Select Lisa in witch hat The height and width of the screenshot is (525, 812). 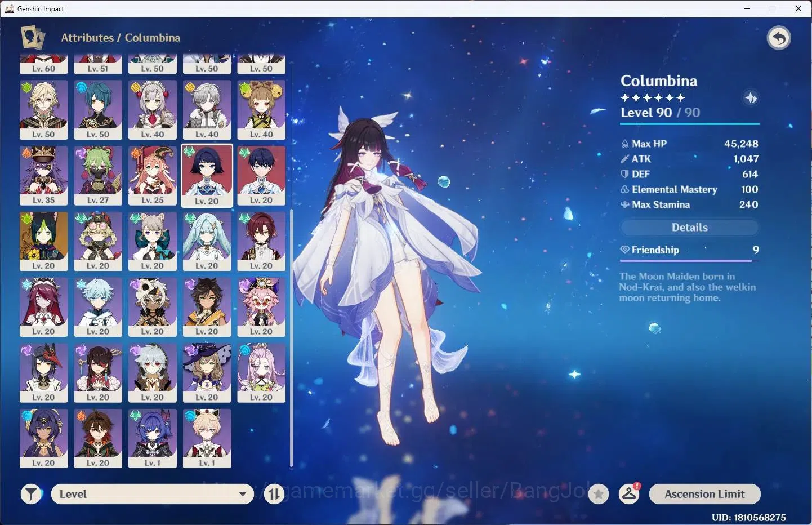[x=207, y=373]
